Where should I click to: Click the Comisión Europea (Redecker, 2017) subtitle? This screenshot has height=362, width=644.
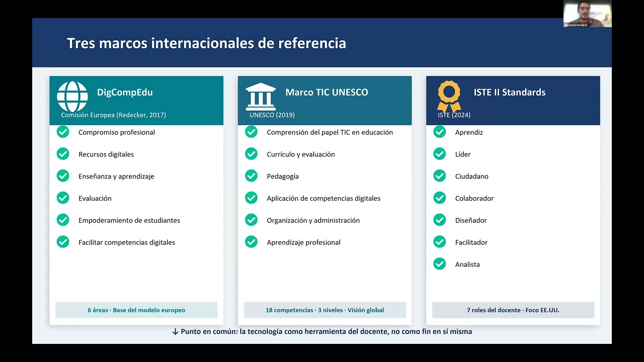pos(113,115)
